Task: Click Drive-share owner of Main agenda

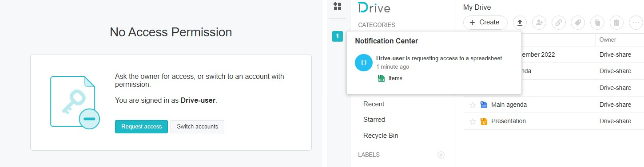Action: click(615, 105)
